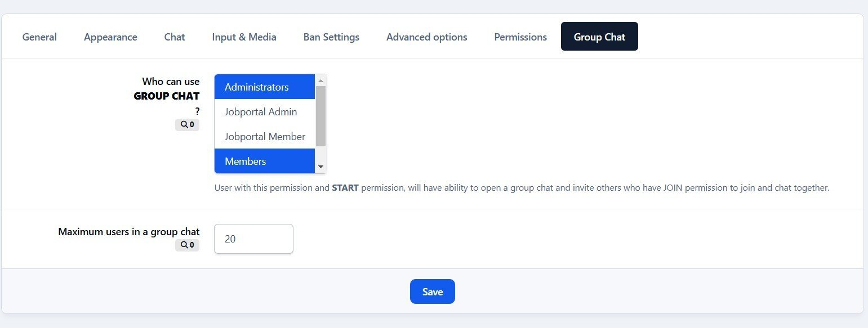This screenshot has height=328, width=868.
Task: View the Permissions tab
Action: pyautogui.click(x=520, y=37)
